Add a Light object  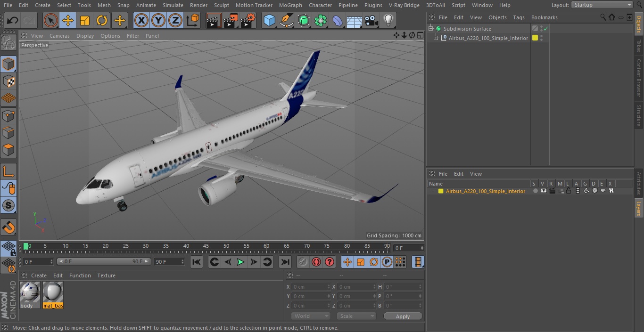[388, 20]
